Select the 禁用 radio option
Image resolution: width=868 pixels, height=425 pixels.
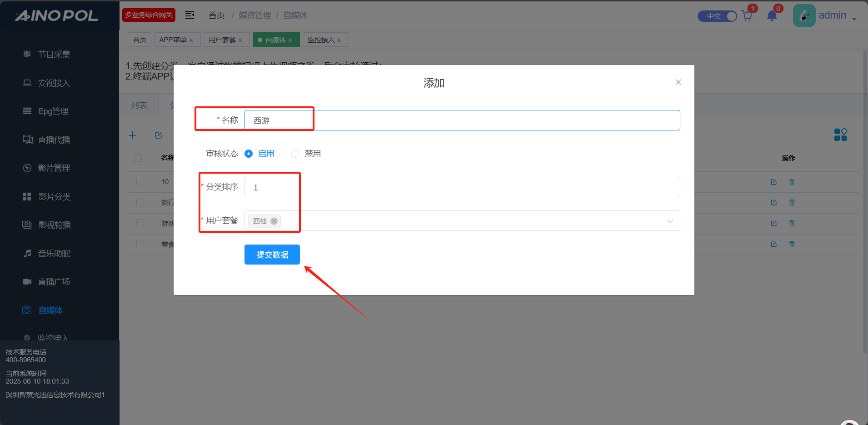coord(295,154)
